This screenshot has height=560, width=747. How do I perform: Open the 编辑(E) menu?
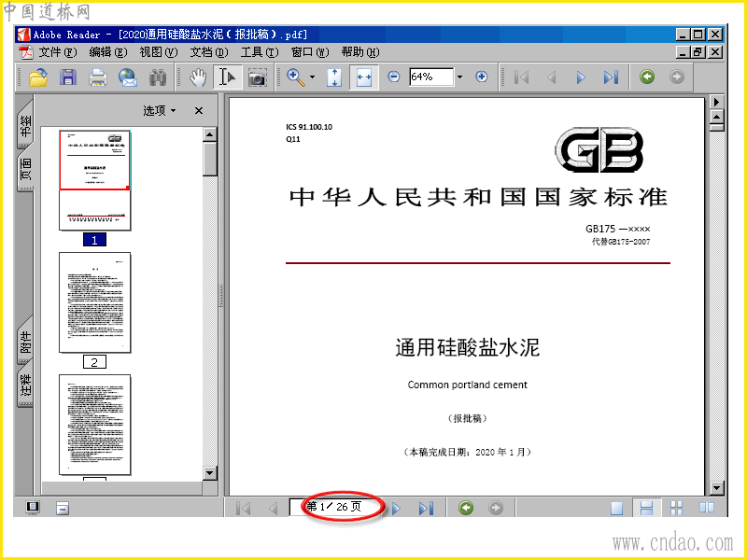pyautogui.click(x=108, y=52)
